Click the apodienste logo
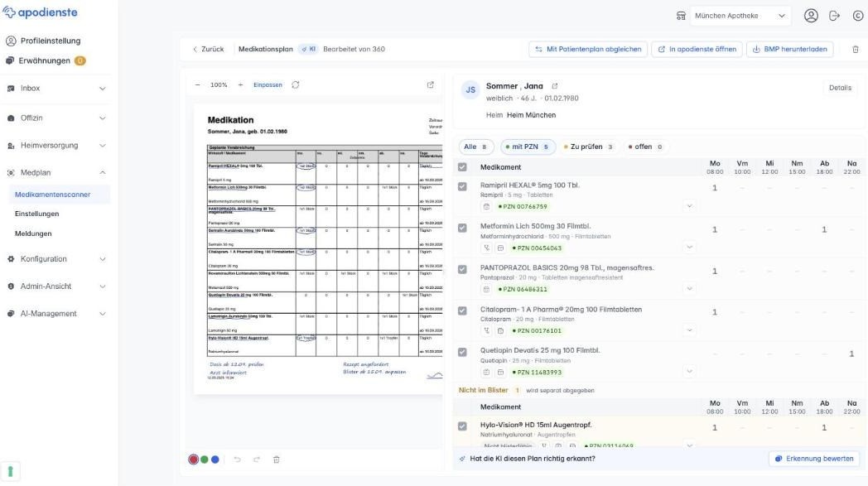 pos(41,12)
